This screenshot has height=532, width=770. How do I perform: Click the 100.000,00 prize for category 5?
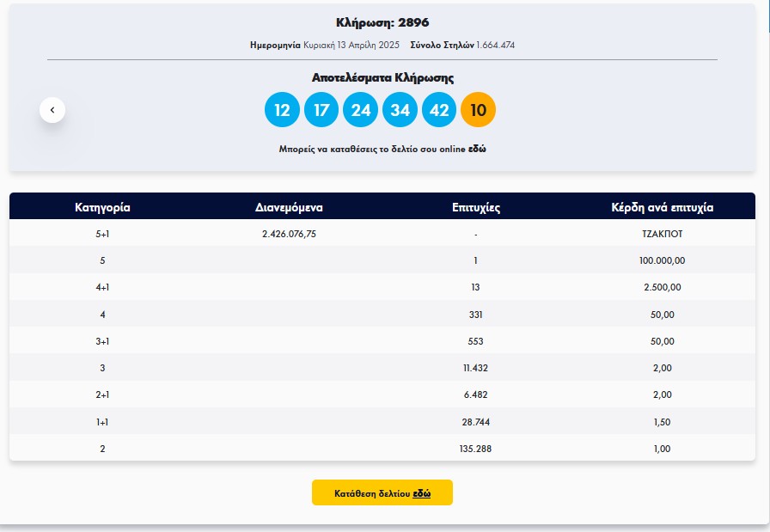coord(662,260)
